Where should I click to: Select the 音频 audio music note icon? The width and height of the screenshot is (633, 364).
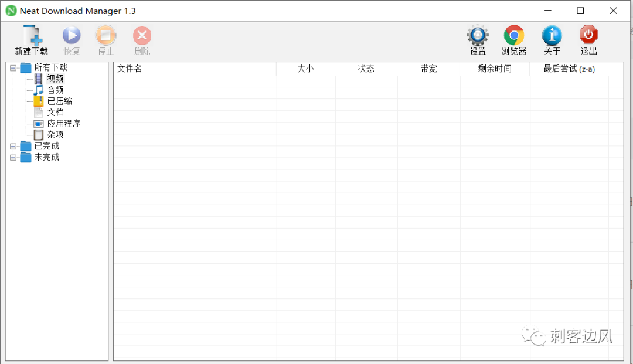pos(38,90)
